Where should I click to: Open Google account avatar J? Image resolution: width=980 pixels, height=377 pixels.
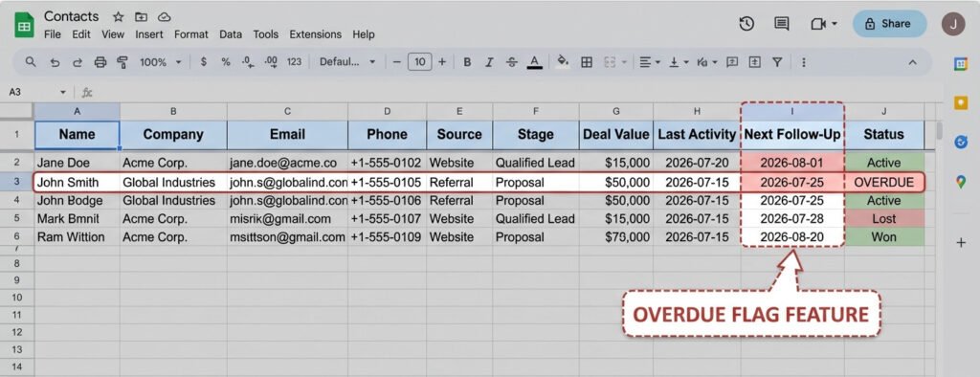point(953,24)
